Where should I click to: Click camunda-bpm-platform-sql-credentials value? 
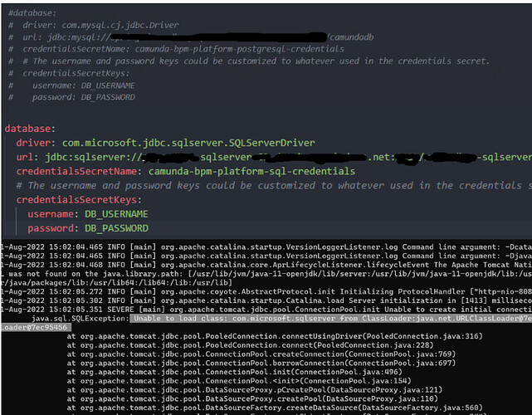pos(251,171)
